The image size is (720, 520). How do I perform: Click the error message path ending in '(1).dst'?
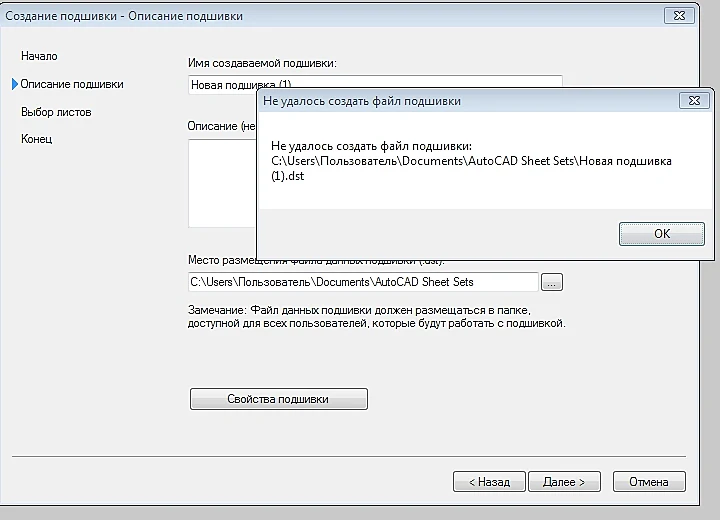[471, 168]
